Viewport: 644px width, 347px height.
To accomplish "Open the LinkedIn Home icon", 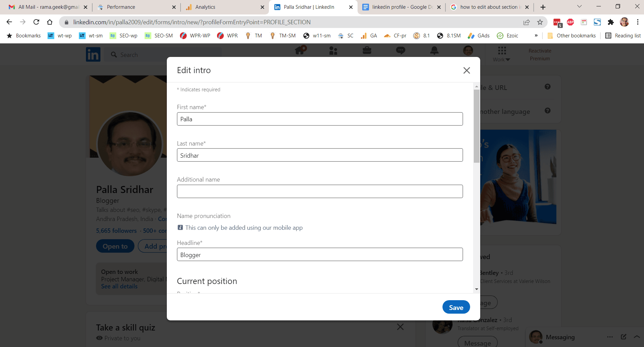I will 300,51.
